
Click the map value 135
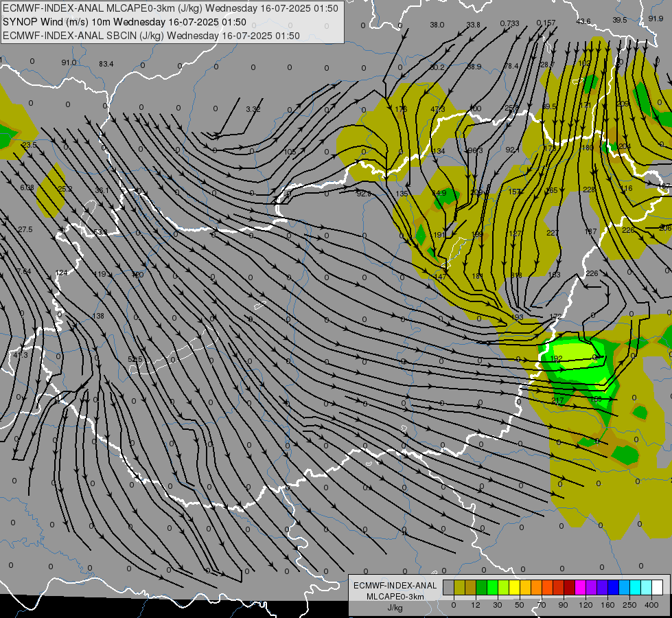pyautogui.click(x=402, y=194)
